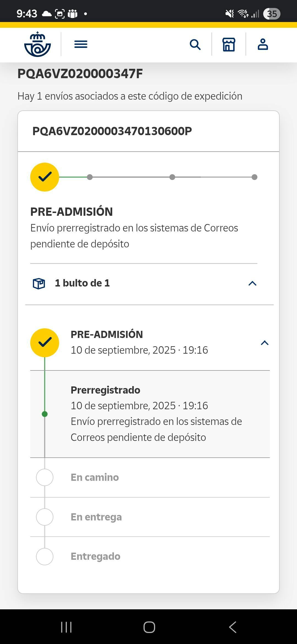Screen dimensions: 297x644
Task: Collapse the '1 bulto de 1' section
Action: tap(252, 283)
